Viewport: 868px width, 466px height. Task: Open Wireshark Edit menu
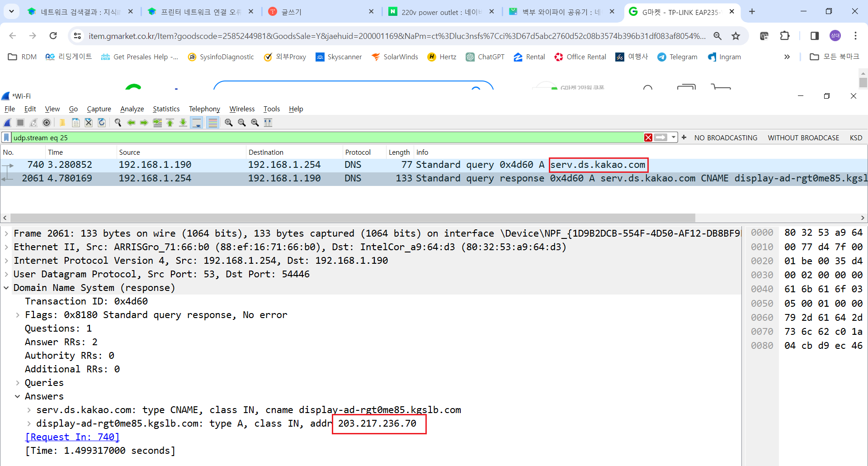tap(30, 109)
